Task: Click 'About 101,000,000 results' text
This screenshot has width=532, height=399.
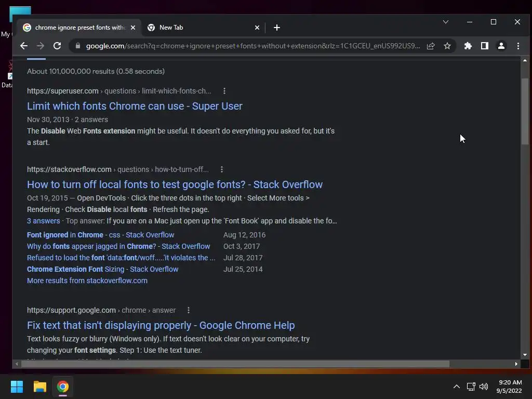Action: click(96, 71)
